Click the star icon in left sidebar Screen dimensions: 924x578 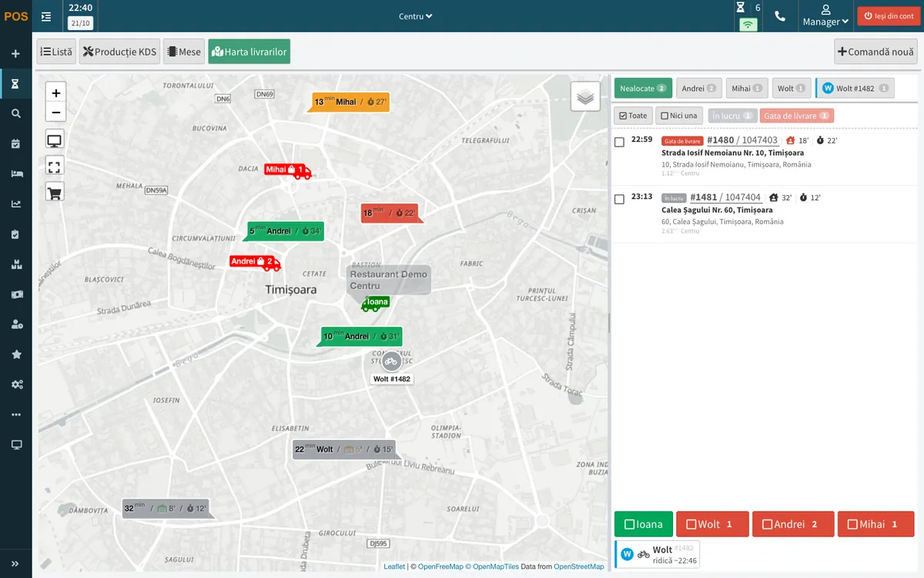[16, 355]
